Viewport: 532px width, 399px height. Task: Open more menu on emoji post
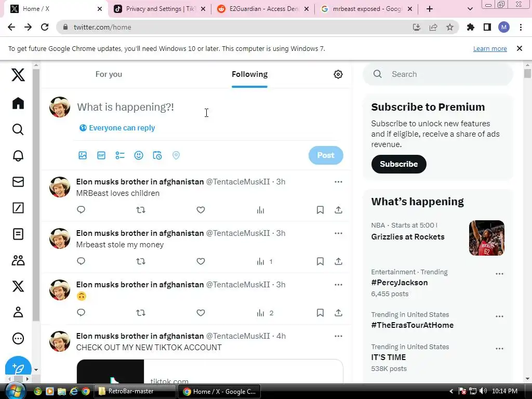(338, 285)
